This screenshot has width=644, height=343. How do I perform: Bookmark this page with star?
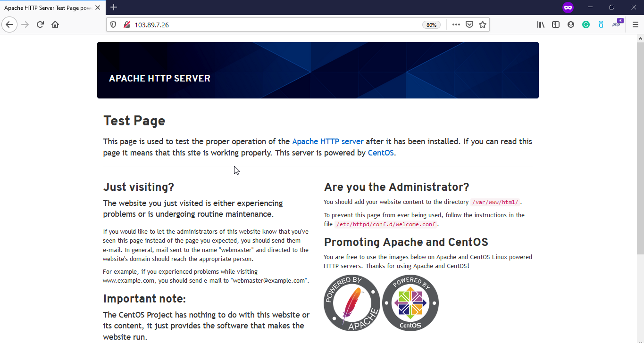(483, 24)
